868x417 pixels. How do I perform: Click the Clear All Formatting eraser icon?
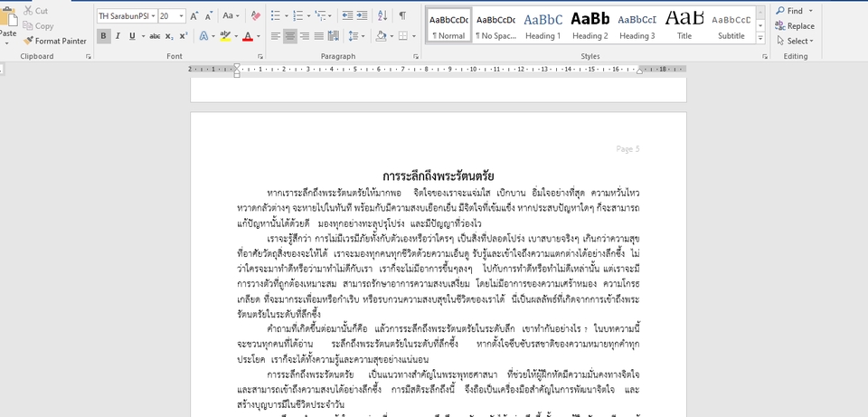coord(255,15)
